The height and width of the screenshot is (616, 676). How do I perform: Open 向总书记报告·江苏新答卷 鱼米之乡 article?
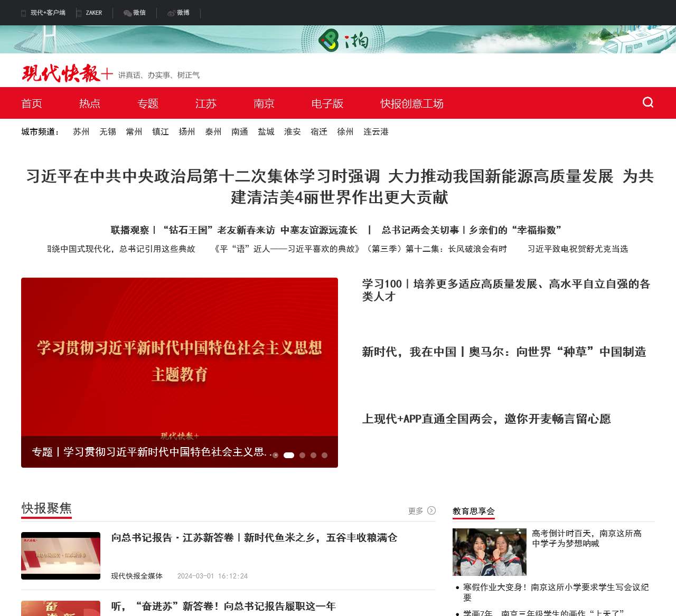(254, 538)
